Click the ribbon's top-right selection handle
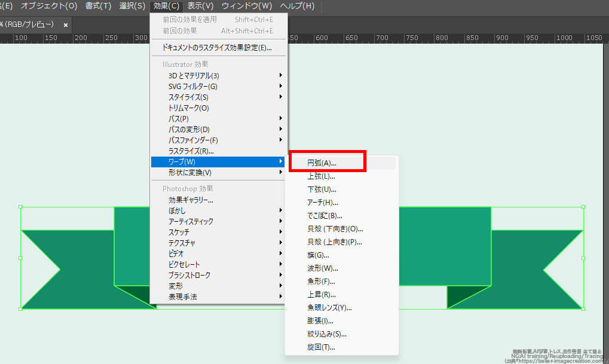609x364 pixels. (583, 207)
